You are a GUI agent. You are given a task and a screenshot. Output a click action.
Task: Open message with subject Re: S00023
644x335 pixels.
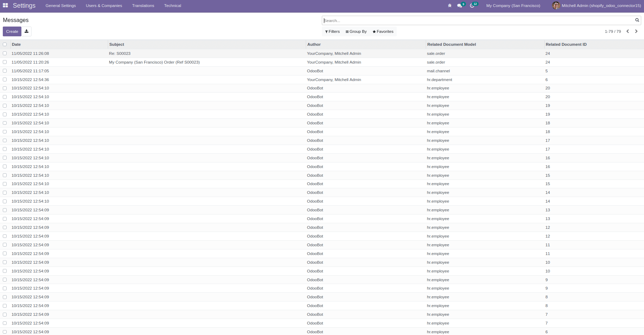pyautogui.click(x=120, y=53)
